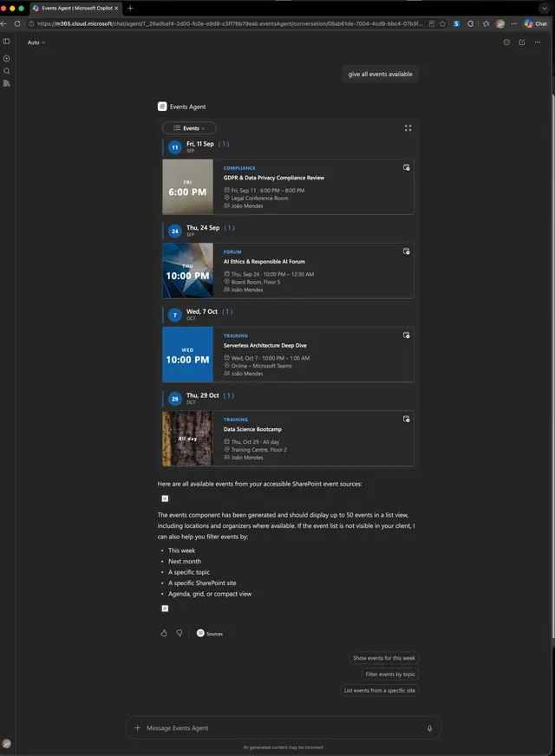This screenshot has height=756, width=555.
Task: Open the Sources button
Action: click(x=210, y=634)
